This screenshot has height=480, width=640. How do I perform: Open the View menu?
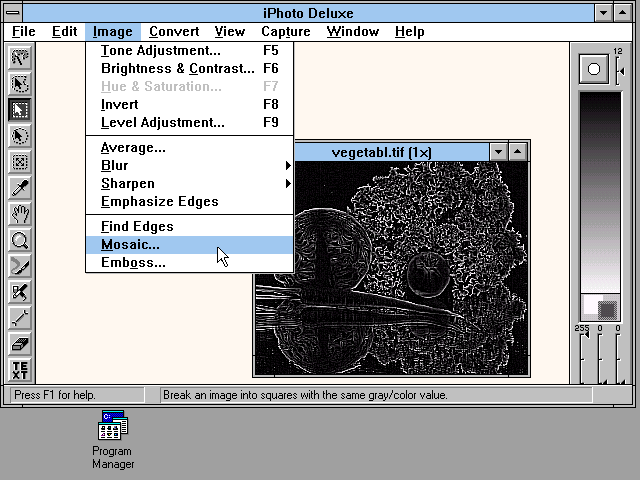[230, 31]
